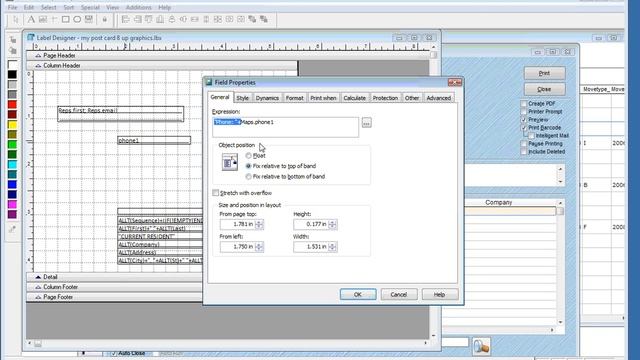Toggle the Button Lock padlock icon

pos(104,19)
